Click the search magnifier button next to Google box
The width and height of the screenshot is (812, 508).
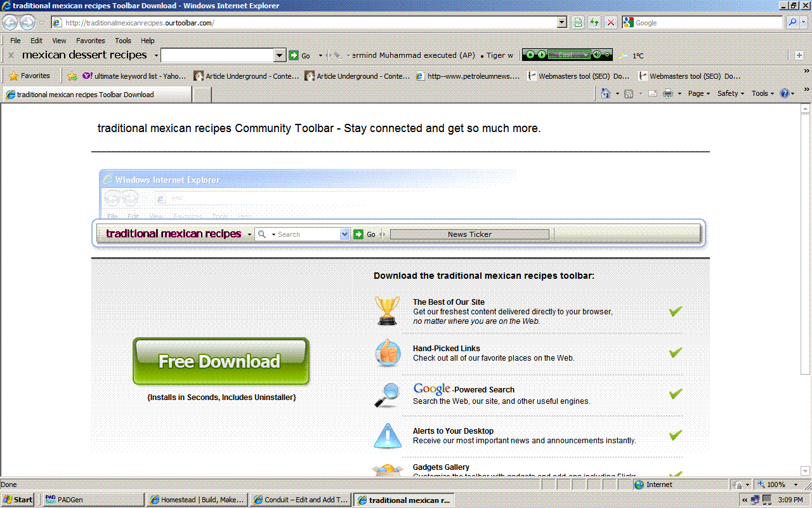point(793,23)
